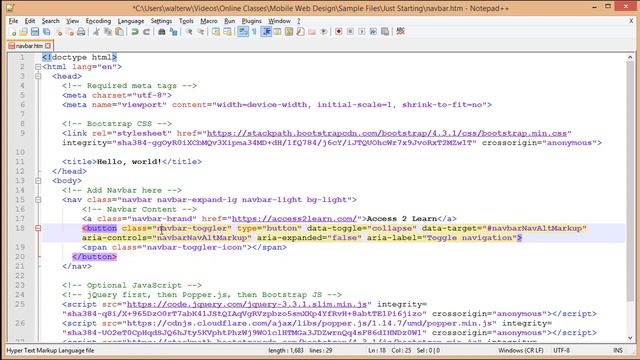
Task: Click scroll down arrow of editor
Action: point(630,338)
